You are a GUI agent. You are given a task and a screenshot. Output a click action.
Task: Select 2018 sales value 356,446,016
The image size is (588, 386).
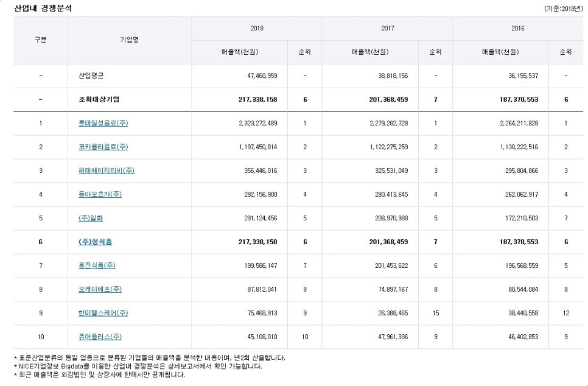pyautogui.click(x=261, y=170)
